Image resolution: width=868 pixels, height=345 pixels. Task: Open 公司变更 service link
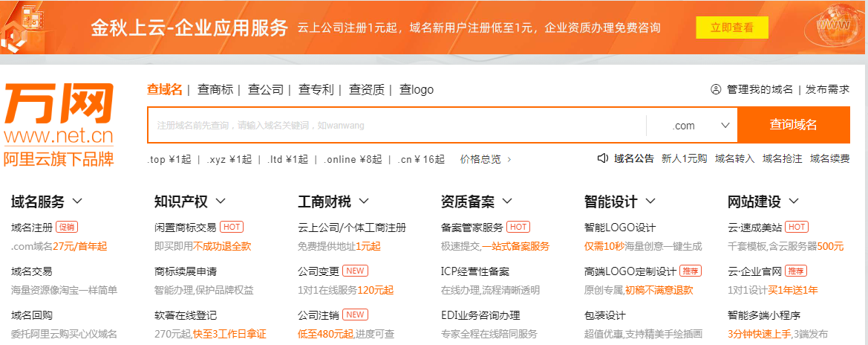coord(319,271)
